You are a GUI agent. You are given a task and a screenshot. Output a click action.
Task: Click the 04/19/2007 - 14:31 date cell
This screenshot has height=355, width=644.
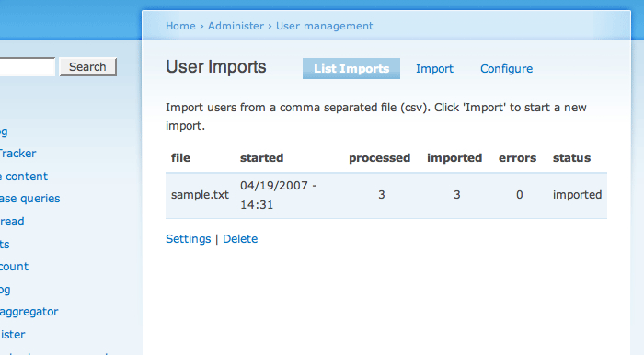pos(279,195)
